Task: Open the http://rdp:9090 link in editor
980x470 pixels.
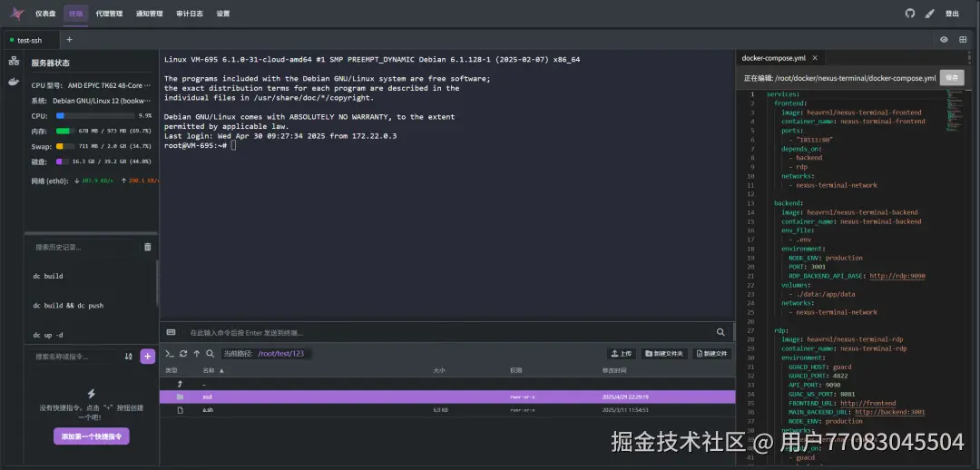Action: 897,276
